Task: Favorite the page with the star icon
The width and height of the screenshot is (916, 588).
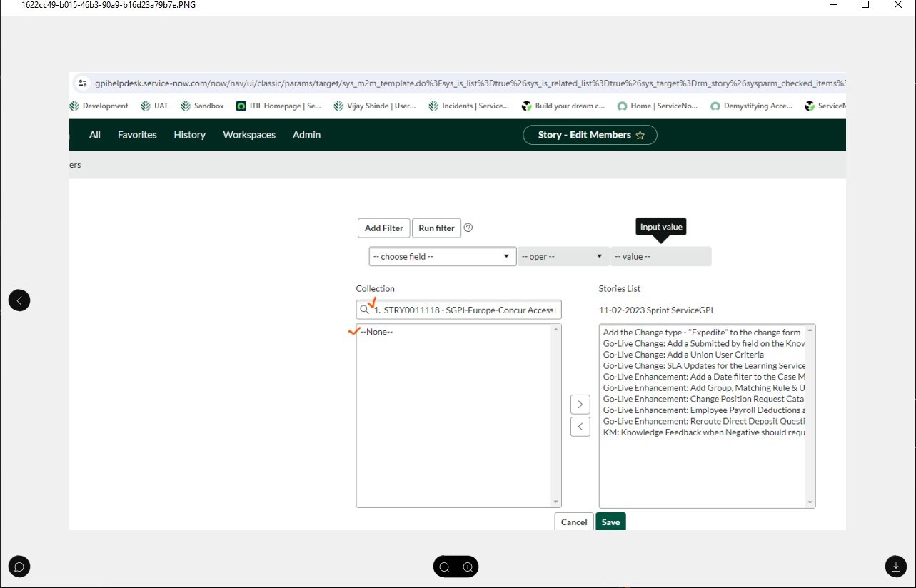Action: [x=640, y=135]
